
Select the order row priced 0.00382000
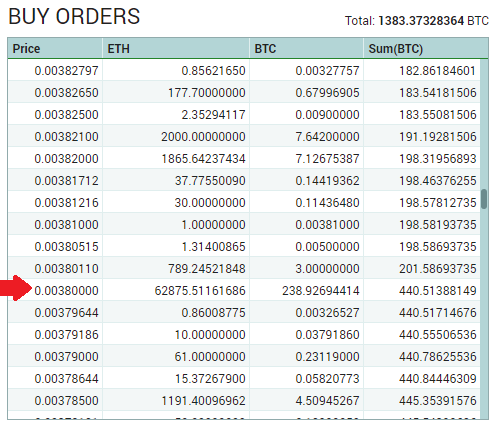244,159
